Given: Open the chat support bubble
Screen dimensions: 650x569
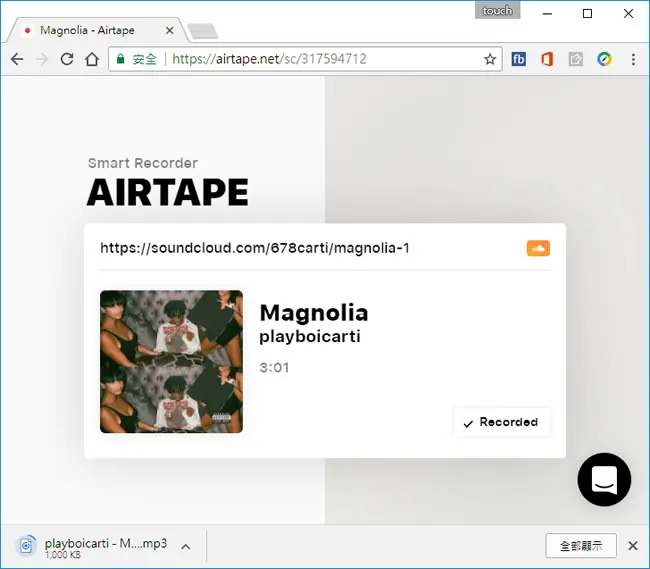Looking at the screenshot, I should pos(604,479).
